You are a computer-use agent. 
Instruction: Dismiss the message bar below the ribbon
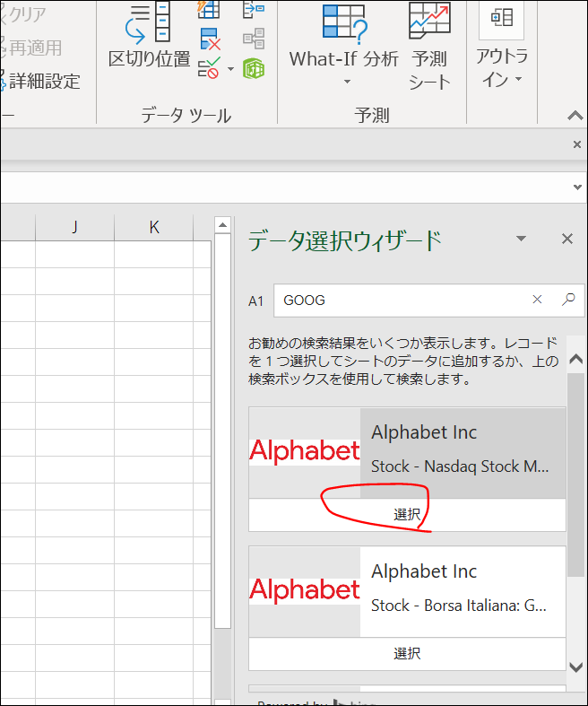(x=576, y=144)
